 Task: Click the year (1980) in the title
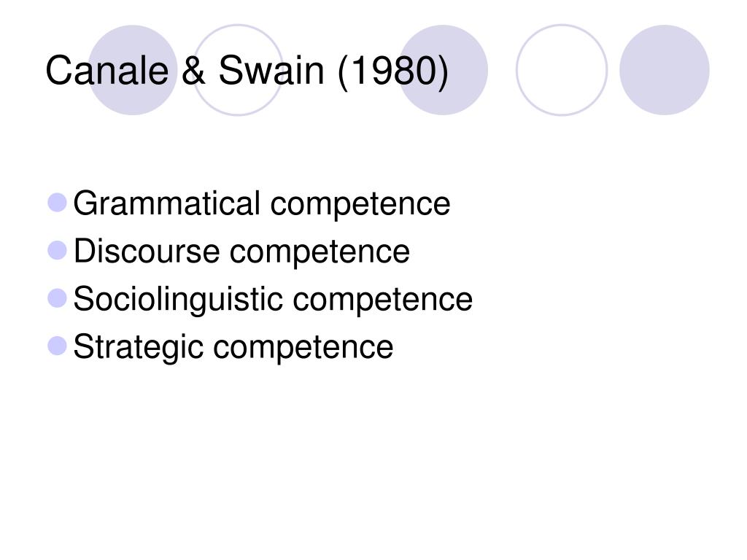393,71
